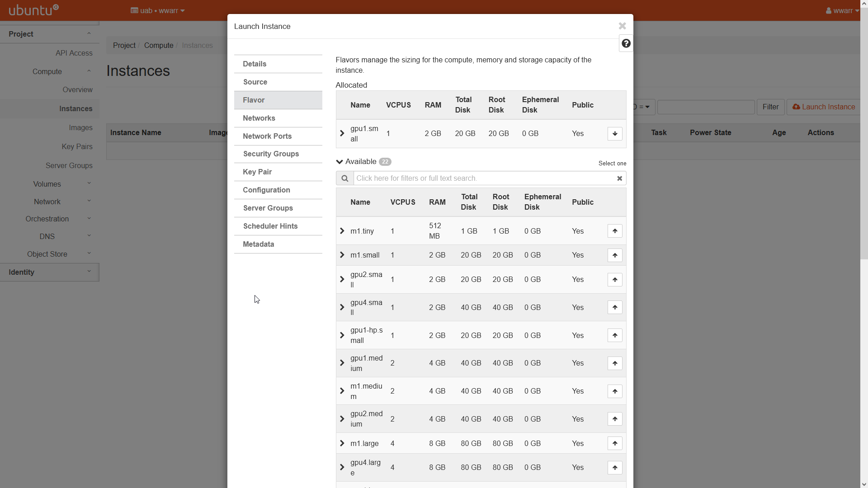The height and width of the screenshot is (488, 868).
Task: Open Server Groups in sidebar
Action: [x=69, y=165]
